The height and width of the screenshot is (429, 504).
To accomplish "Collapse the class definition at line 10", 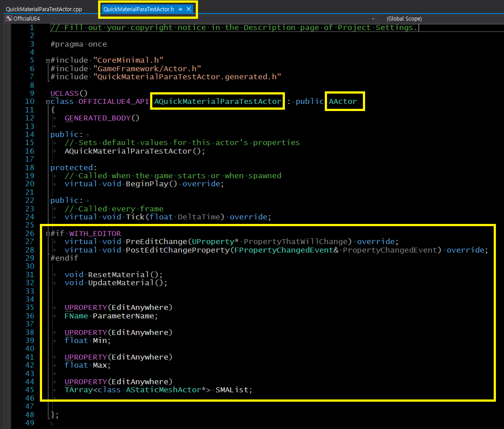I will 48,102.
